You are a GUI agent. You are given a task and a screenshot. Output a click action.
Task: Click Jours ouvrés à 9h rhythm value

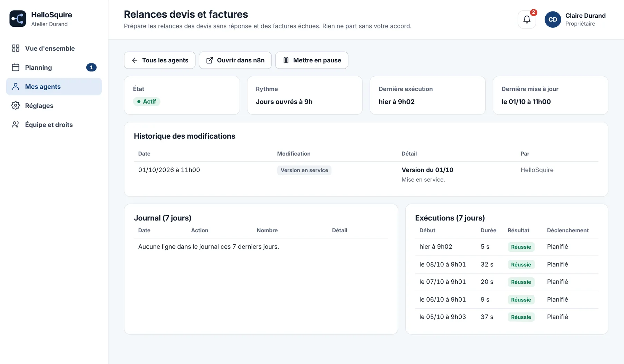pyautogui.click(x=284, y=102)
